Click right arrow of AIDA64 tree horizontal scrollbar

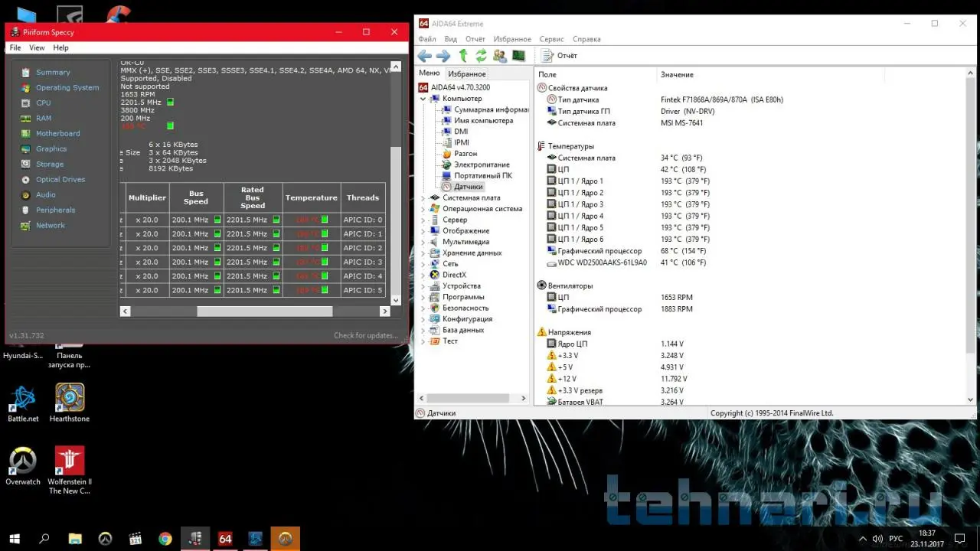coord(524,398)
